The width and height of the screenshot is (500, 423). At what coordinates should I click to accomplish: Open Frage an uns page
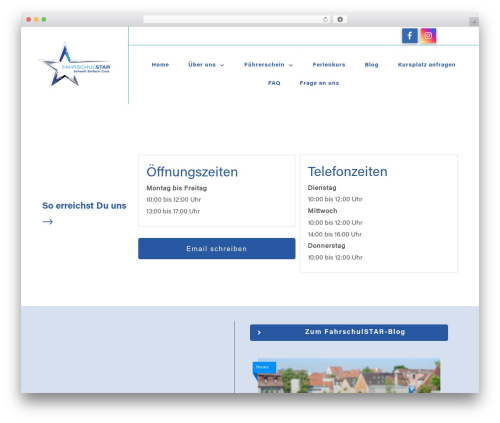(x=319, y=83)
